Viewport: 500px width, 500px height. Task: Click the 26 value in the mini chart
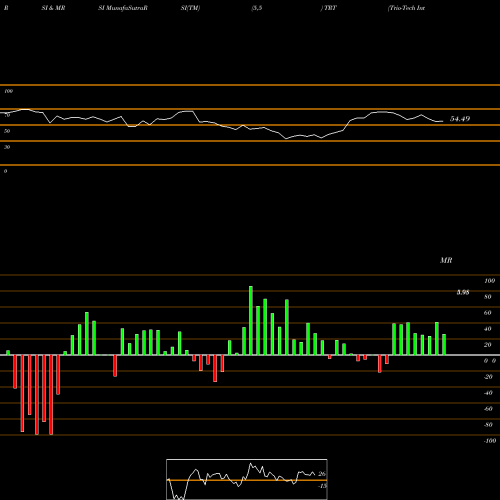(322, 474)
